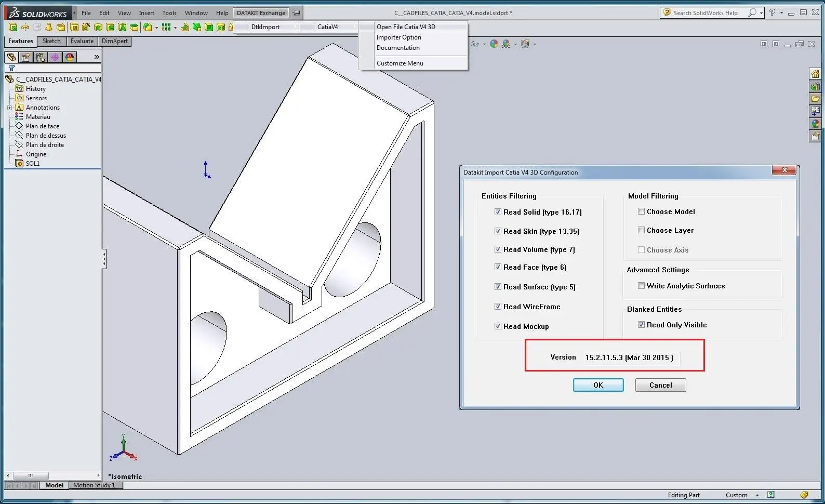Open Apply Scene dropdown arrow
825x504 pixels.
(515, 44)
